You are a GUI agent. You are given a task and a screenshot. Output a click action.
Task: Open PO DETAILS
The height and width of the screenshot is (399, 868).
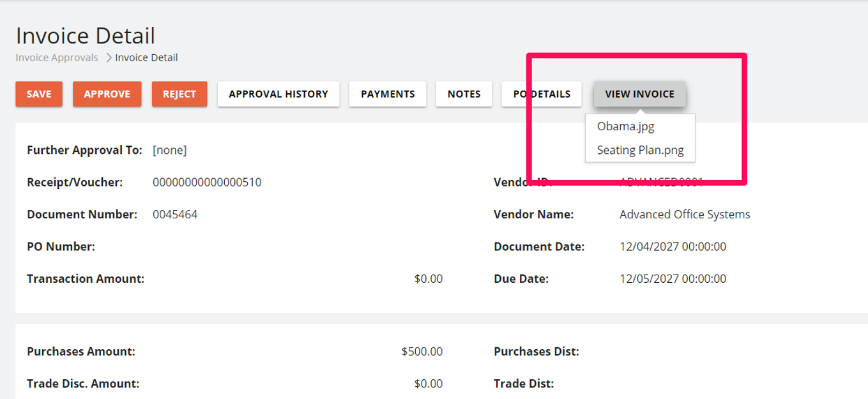click(x=542, y=94)
